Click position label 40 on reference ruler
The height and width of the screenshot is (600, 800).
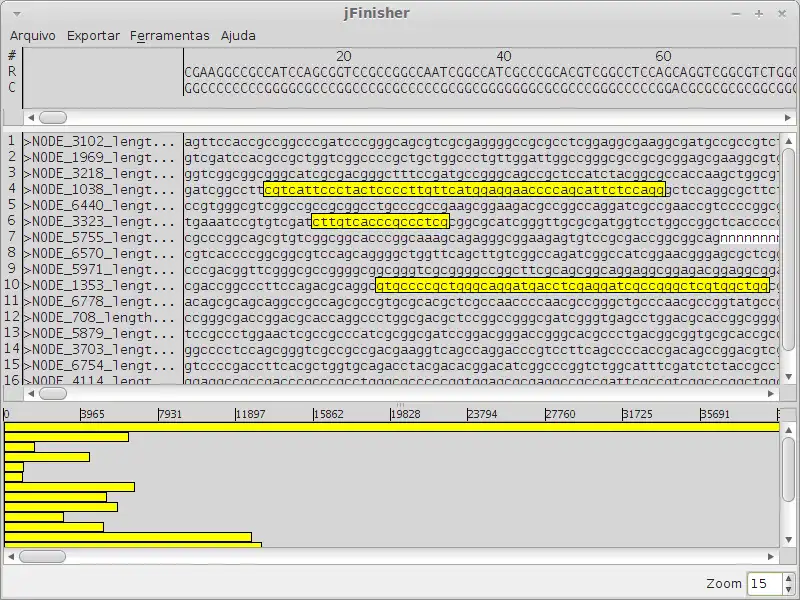[504, 56]
